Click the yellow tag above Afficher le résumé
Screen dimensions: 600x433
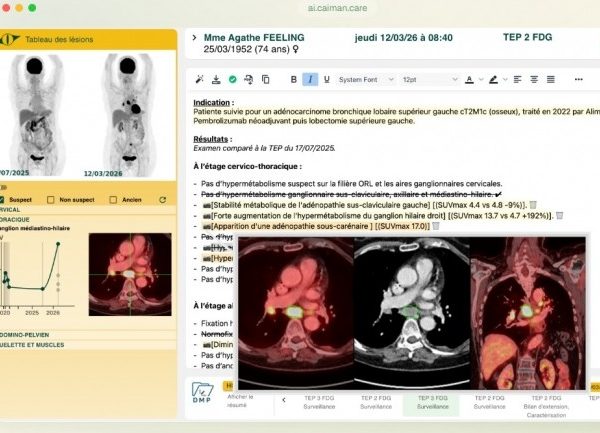pos(228,386)
